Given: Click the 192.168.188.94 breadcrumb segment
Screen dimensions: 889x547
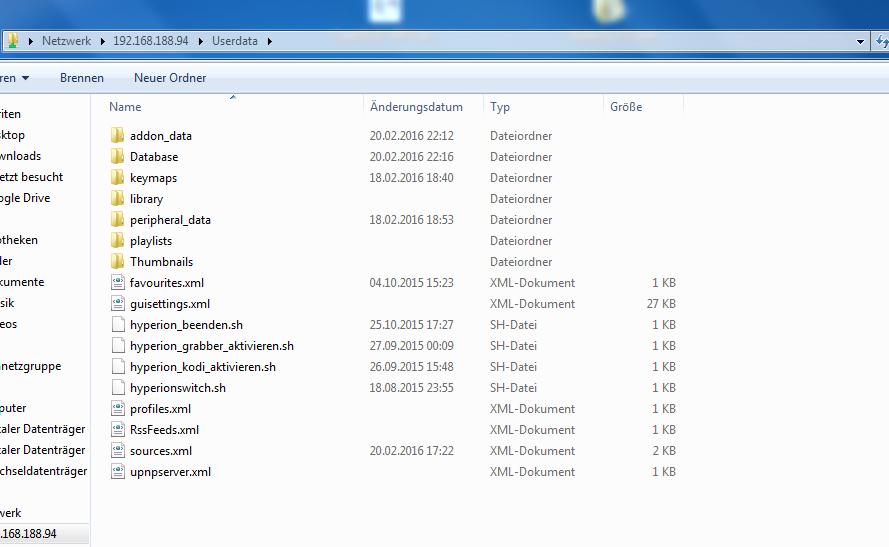Looking at the screenshot, I should (x=150, y=42).
